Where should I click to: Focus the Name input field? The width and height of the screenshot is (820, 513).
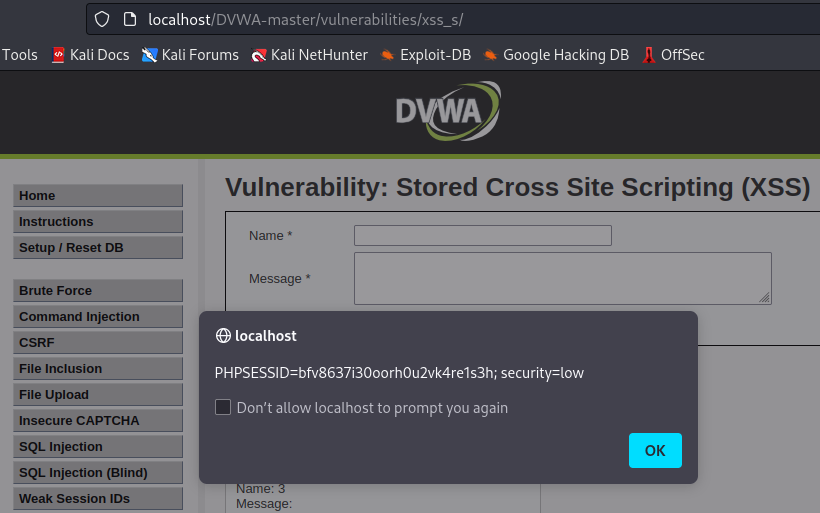pyautogui.click(x=483, y=235)
